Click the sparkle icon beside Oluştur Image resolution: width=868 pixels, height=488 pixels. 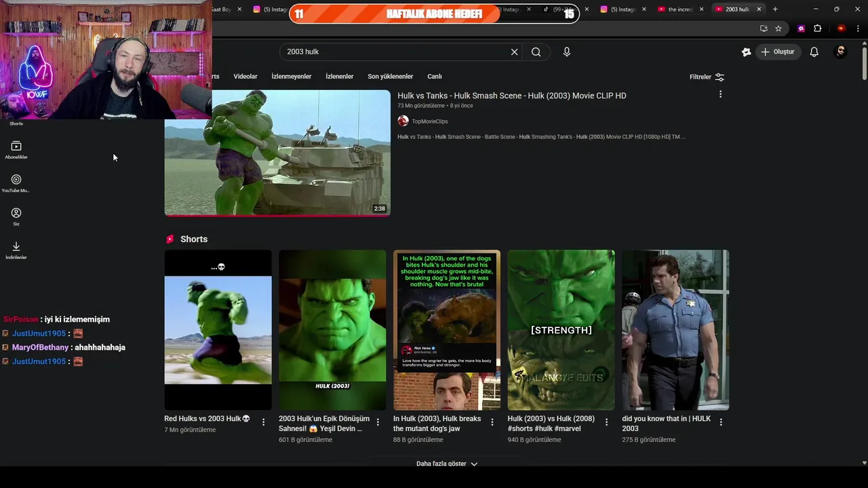[x=746, y=52]
